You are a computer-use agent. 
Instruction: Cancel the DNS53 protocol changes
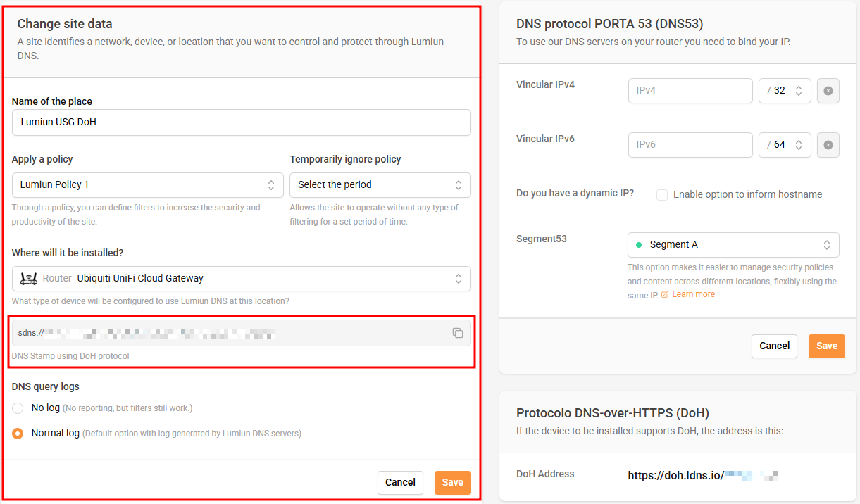tap(774, 346)
